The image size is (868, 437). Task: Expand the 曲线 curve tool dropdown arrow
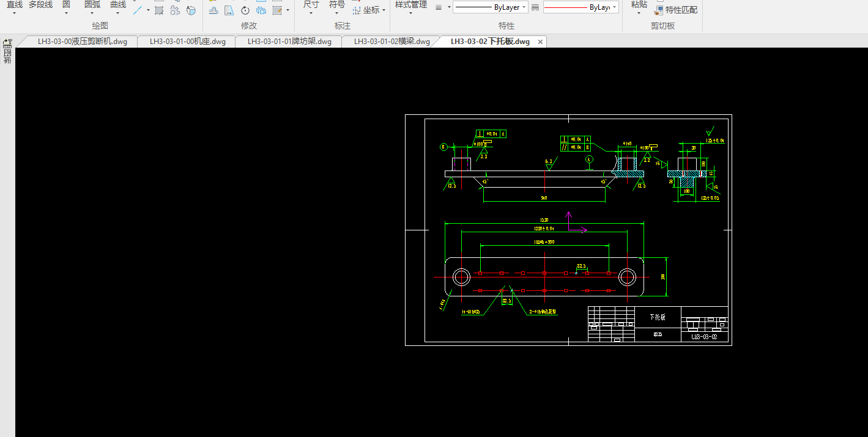tap(117, 13)
